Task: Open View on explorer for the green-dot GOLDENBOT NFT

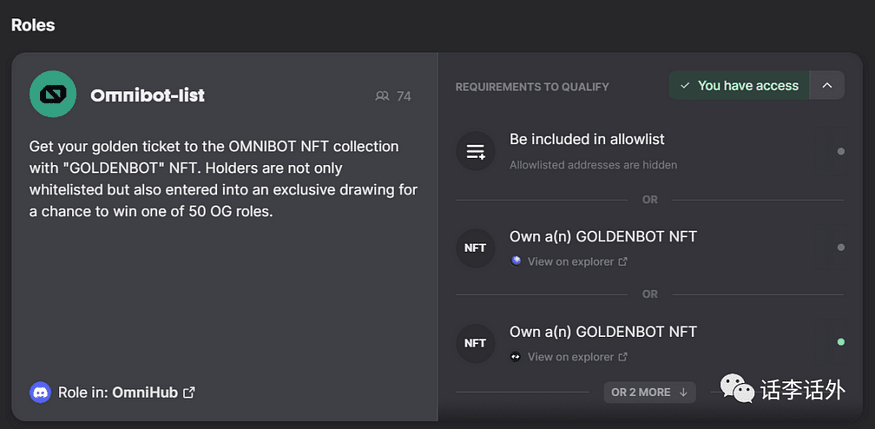Action: [x=570, y=356]
